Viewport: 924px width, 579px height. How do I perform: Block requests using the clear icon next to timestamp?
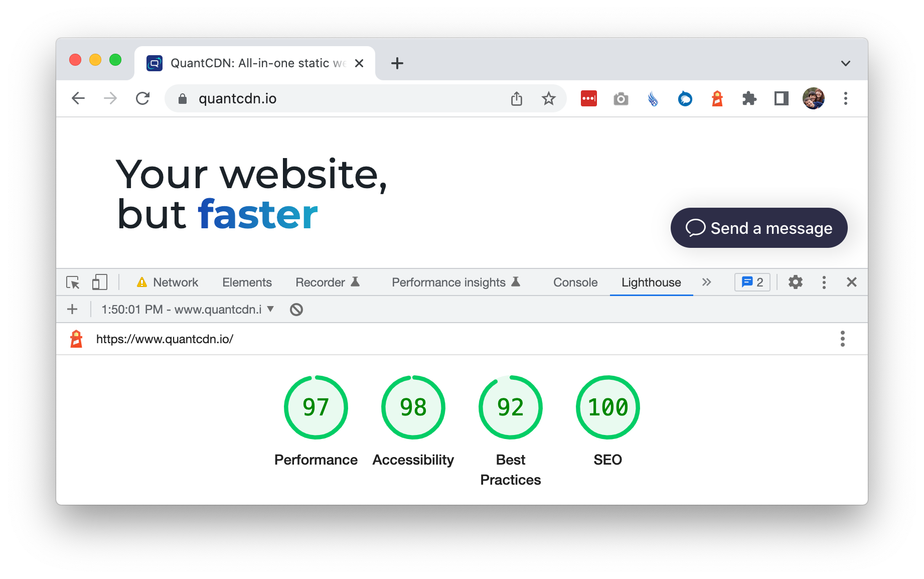[295, 309]
